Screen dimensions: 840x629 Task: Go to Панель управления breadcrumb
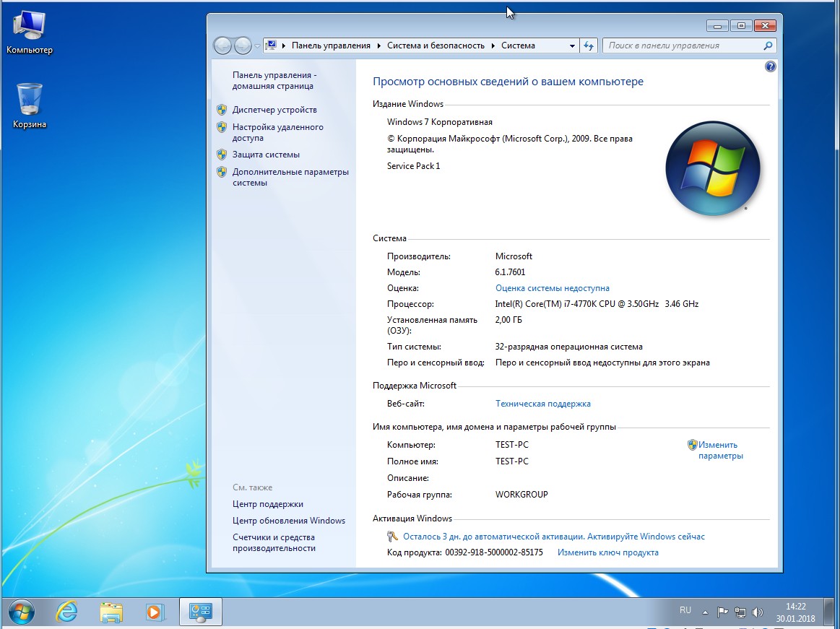coord(331,45)
